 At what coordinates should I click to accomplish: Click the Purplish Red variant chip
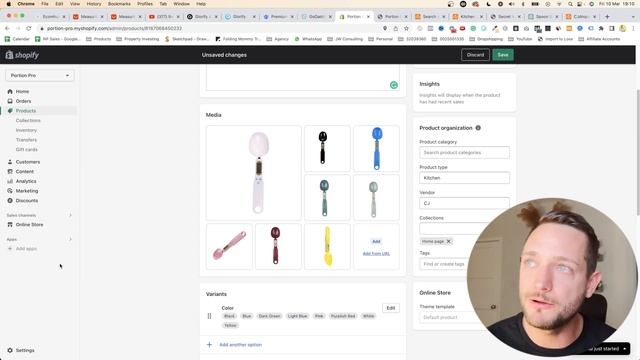click(343, 316)
